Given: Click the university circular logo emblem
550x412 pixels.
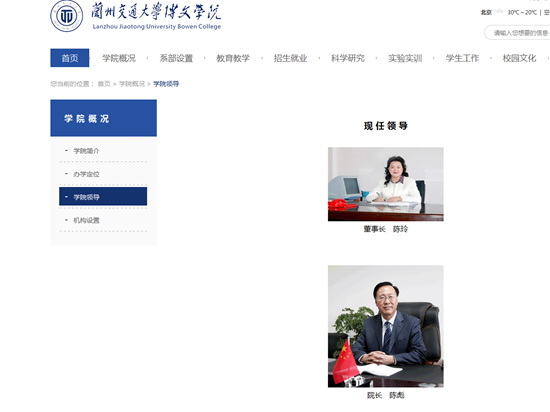Looking at the screenshot, I should [67, 16].
